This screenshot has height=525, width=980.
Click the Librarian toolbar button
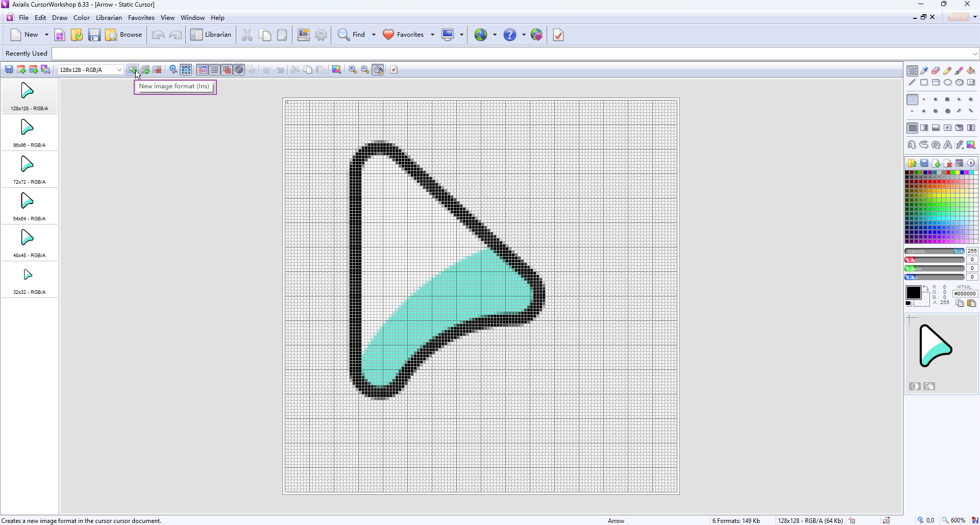211,35
